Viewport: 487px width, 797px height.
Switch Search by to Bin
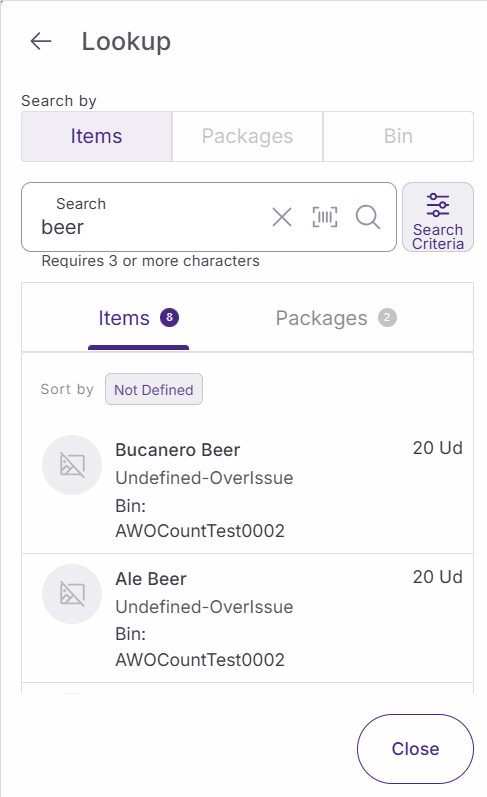398,136
